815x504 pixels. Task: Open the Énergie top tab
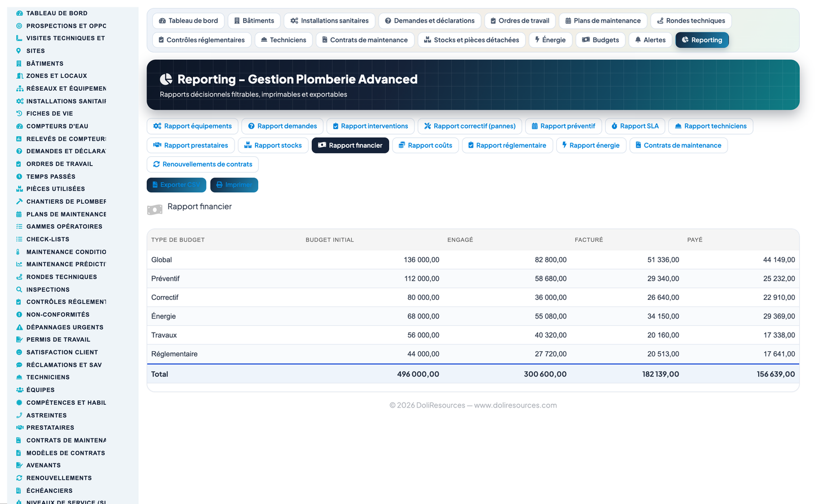coord(550,40)
